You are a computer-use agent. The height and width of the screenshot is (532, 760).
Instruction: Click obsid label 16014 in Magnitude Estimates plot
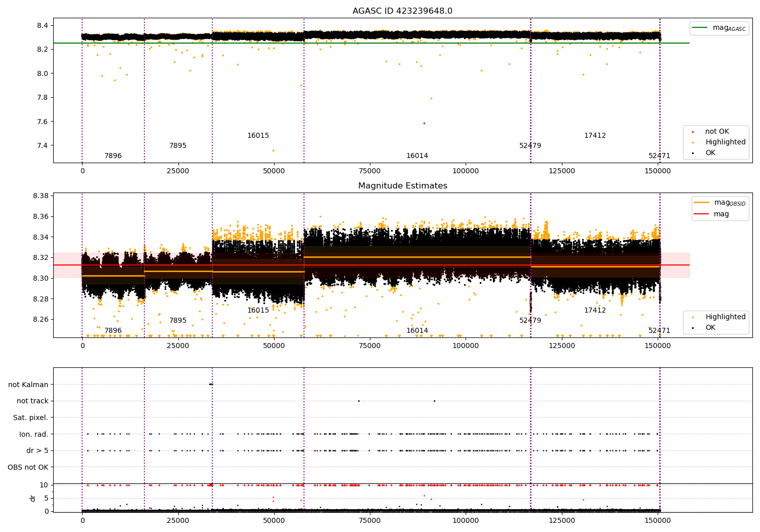coord(417,331)
